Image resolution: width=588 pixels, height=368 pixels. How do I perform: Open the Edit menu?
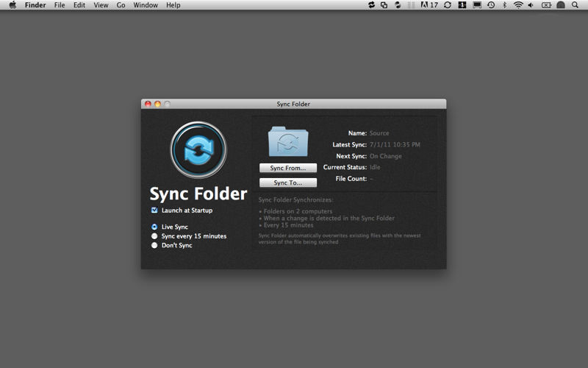click(x=79, y=5)
